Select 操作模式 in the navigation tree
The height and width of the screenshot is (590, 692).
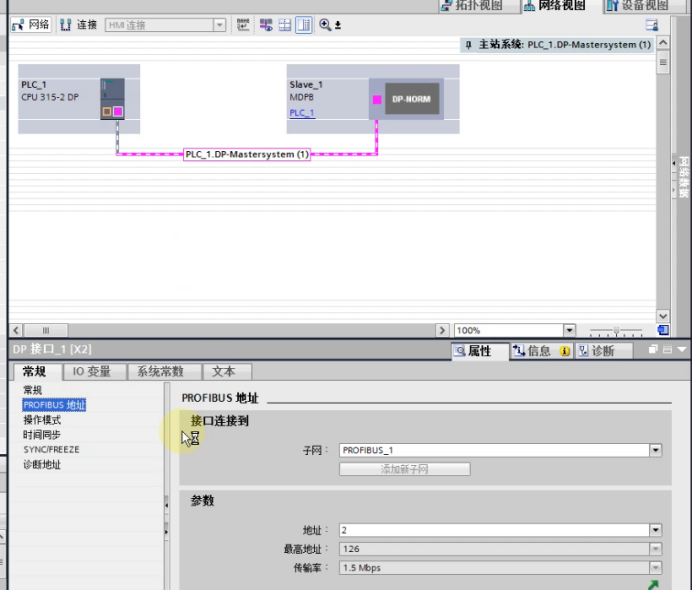tap(42, 420)
